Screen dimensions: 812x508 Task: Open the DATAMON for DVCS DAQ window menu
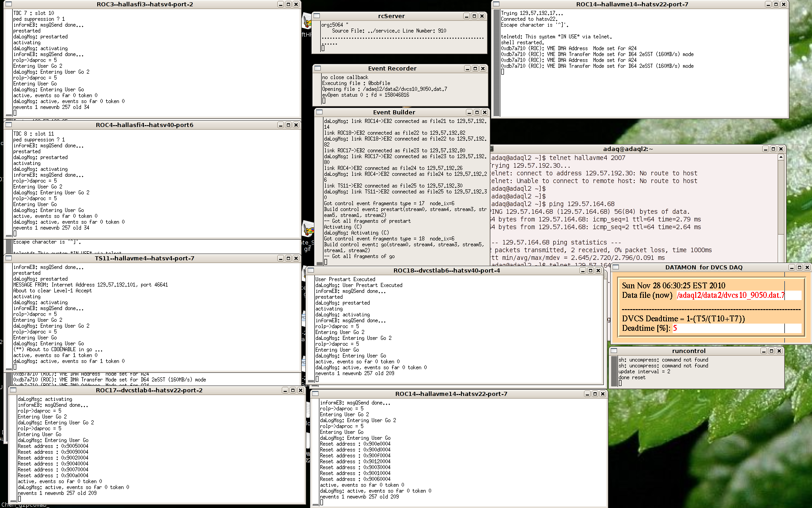click(615, 267)
